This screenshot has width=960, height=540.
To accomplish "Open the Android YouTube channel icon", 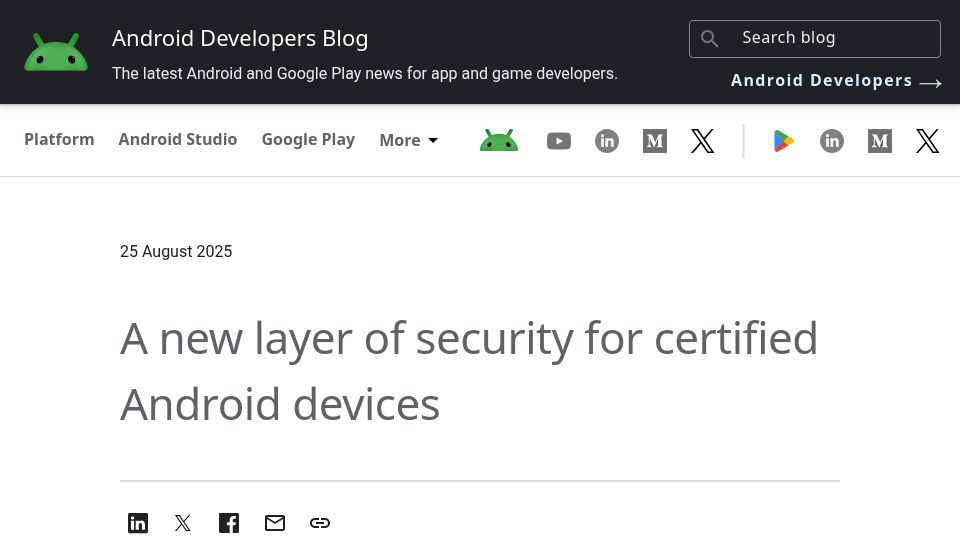I will coord(558,141).
